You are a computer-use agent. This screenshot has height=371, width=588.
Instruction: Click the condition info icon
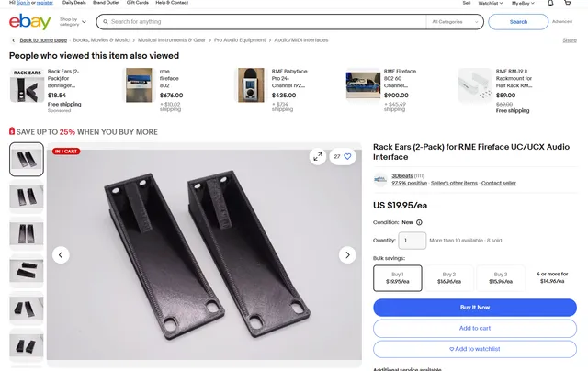pyautogui.click(x=419, y=222)
